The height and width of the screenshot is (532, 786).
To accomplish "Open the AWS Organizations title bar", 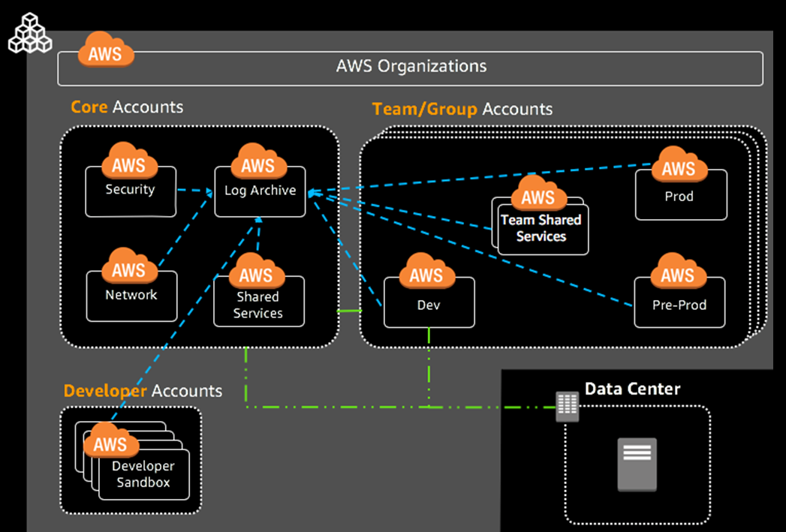I will tap(410, 67).
